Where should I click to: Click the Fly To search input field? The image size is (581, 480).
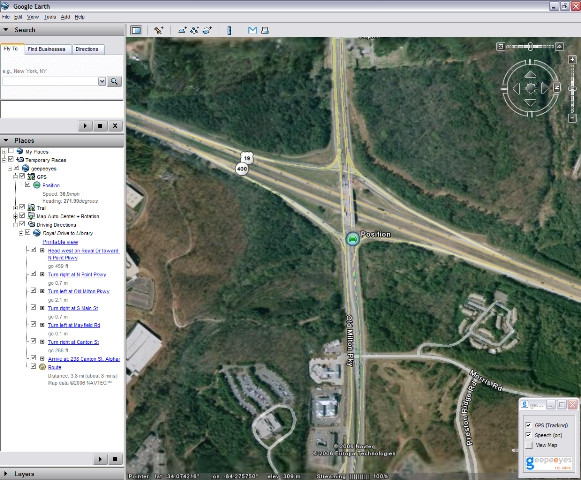tap(50, 81)
